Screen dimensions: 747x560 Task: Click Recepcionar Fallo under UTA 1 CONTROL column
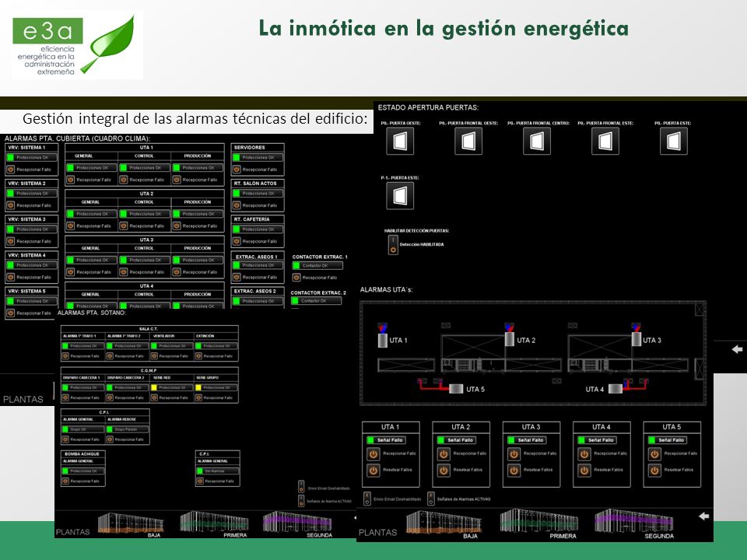[124, 180]
